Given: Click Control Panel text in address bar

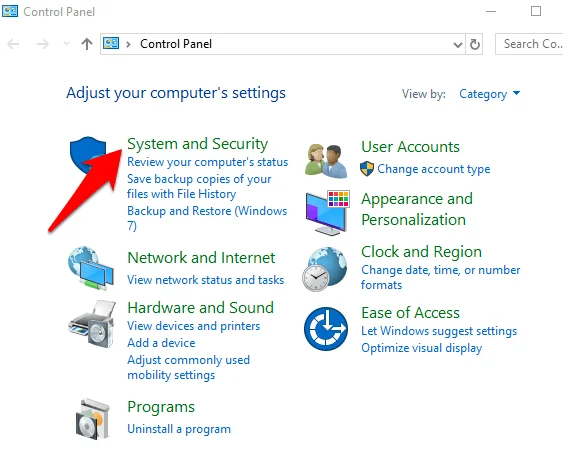Looking at the screenshot, I should click(x=176, y=44).
